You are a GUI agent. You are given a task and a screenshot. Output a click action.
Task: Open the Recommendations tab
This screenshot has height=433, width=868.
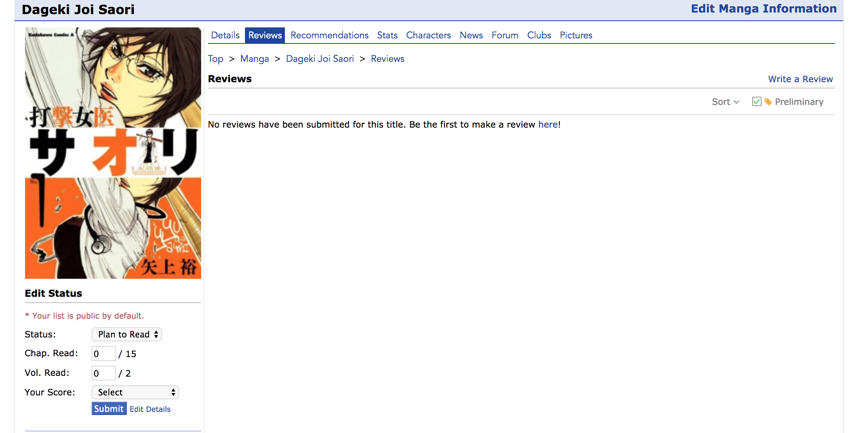(x=329, y=35)
